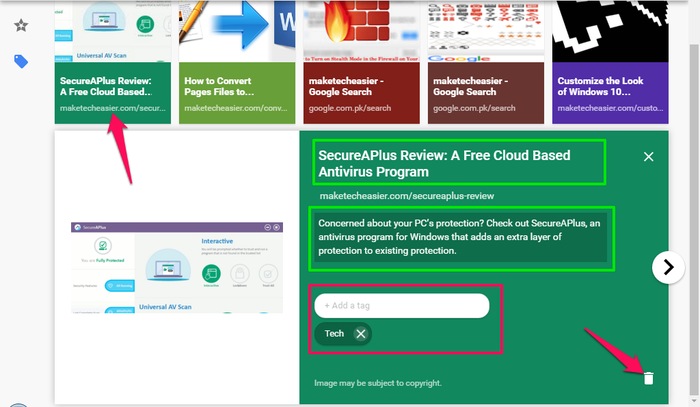Click the SecureAPlus preview screenshot image

click(177, 268)
